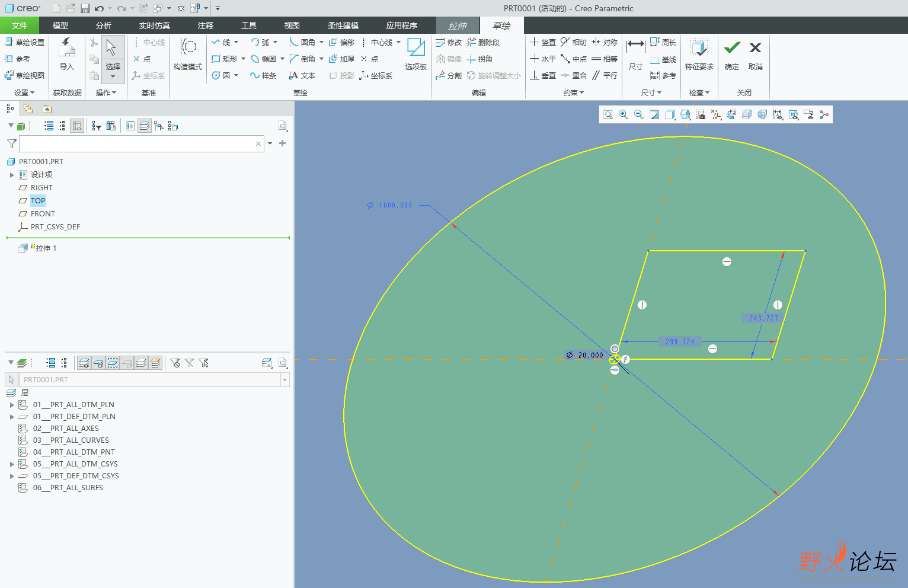Apply the Parallel (平行) constraint
The image size is (908, 588).
click(604, 75)
